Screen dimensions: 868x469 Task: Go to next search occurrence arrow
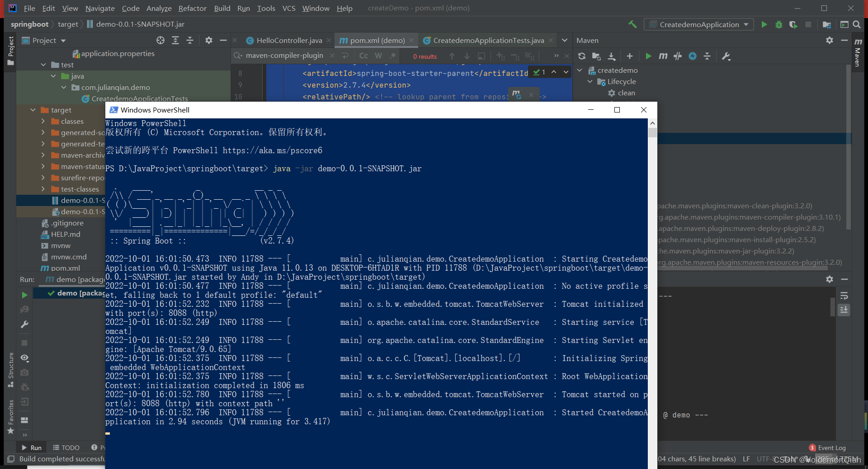point(467,56)
